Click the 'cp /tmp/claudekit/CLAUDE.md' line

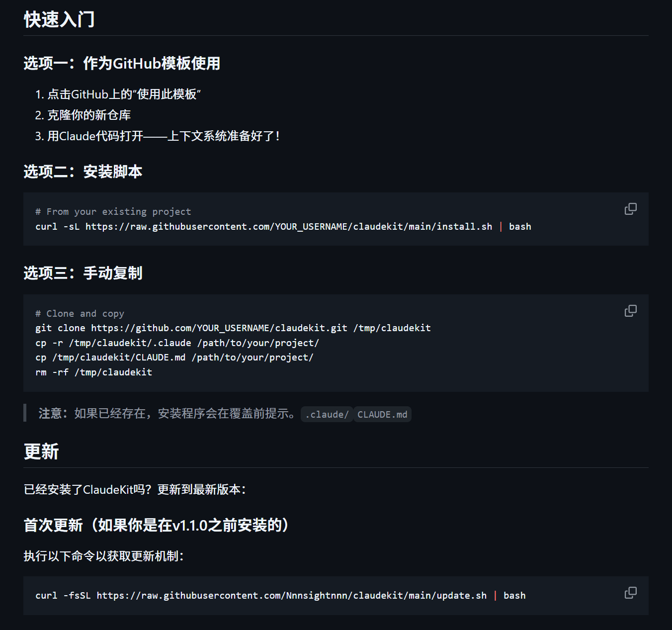tap(174, 358)
